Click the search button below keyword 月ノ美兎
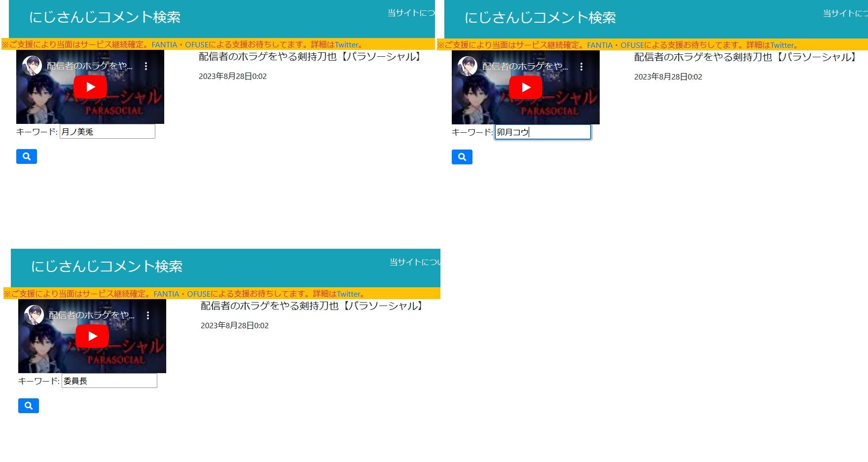Screen dimensions: 868x462 pos(27,156)
